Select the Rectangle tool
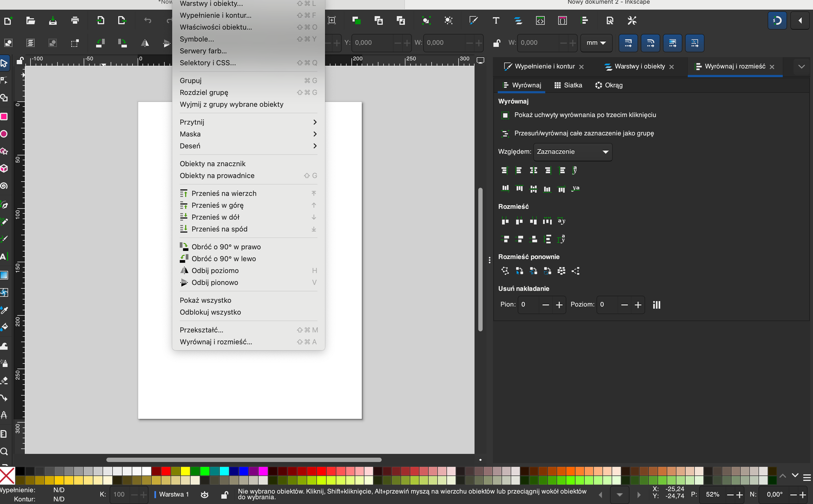 (x=4, y=117)
